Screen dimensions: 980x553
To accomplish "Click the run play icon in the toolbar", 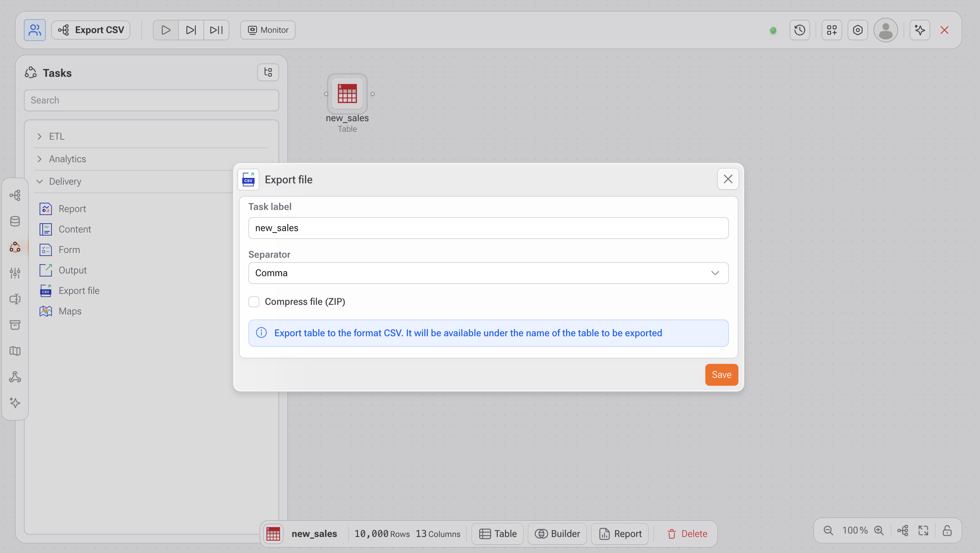I will (x=165, y=30).
